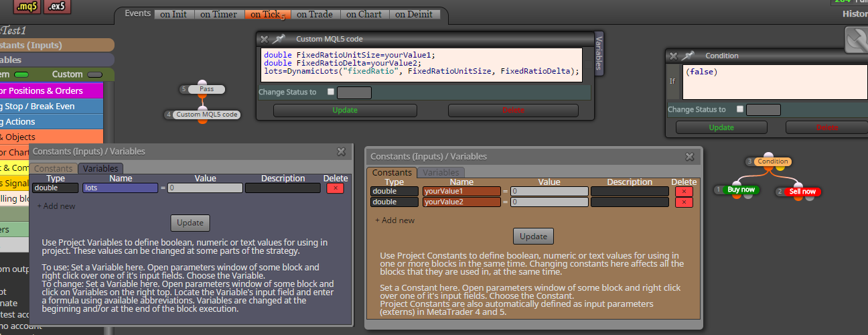Export project as .mq5 file
Screen dimensions: 868x335
click(27, 7)
